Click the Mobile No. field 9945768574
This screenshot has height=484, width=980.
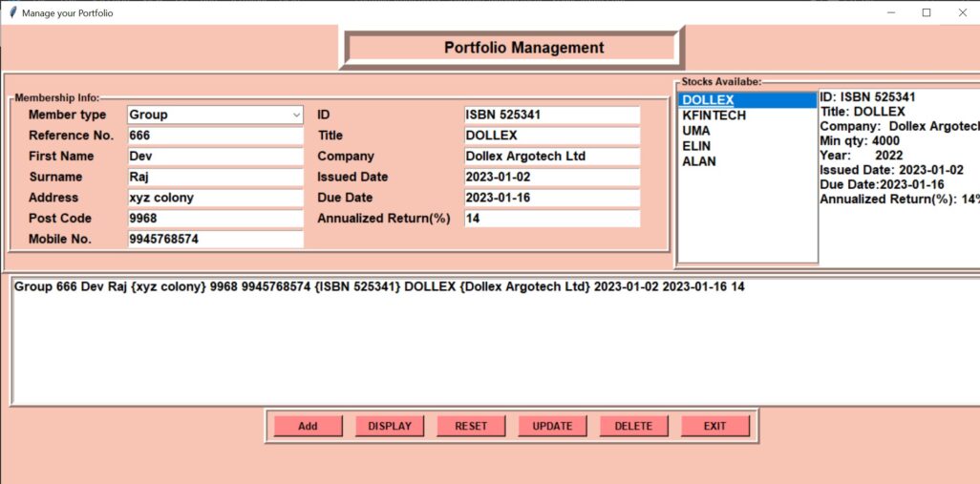point(216,239)
